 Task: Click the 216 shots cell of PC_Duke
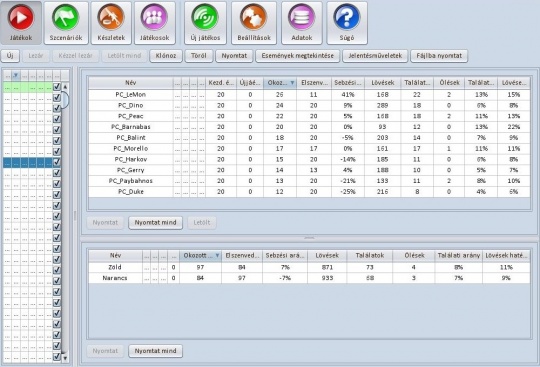tap(382, 192)
